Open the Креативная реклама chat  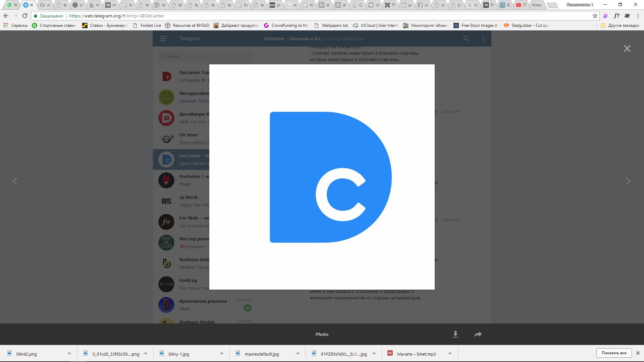click(205, 305)
